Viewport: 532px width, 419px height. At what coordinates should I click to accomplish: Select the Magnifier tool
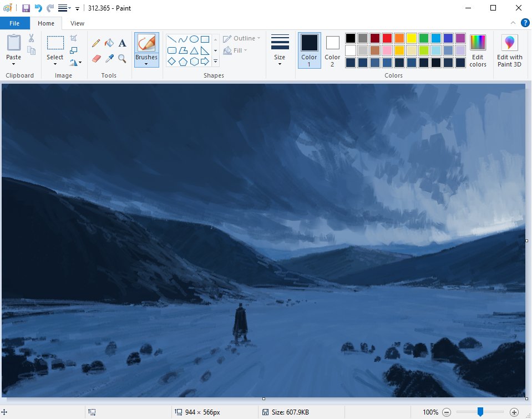point(122,59)
